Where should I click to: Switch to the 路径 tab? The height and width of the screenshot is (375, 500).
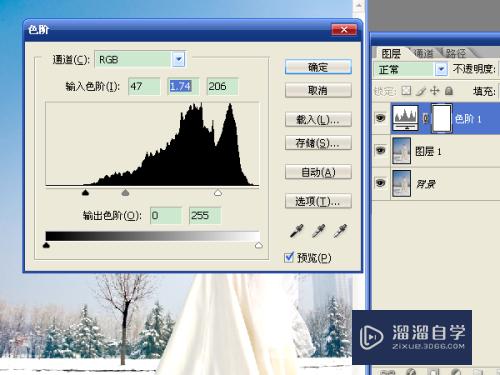pyautogui.click(x=455, y=53)
